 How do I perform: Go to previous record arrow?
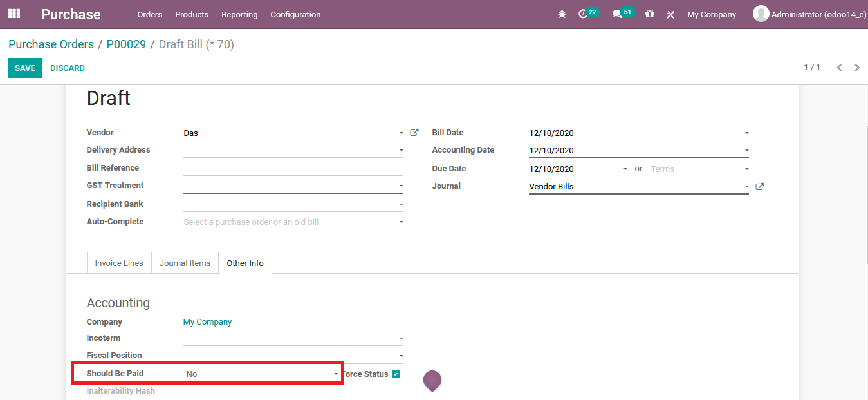839,68
